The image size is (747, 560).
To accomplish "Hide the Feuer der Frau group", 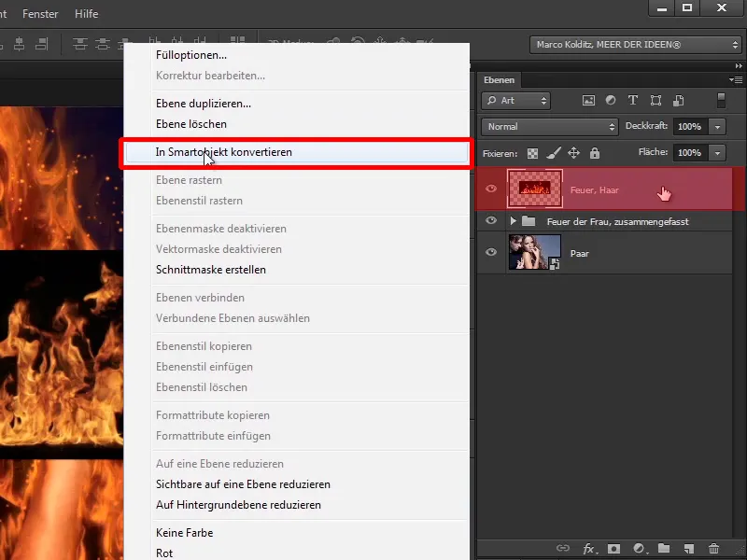I will tap(491, 221).
